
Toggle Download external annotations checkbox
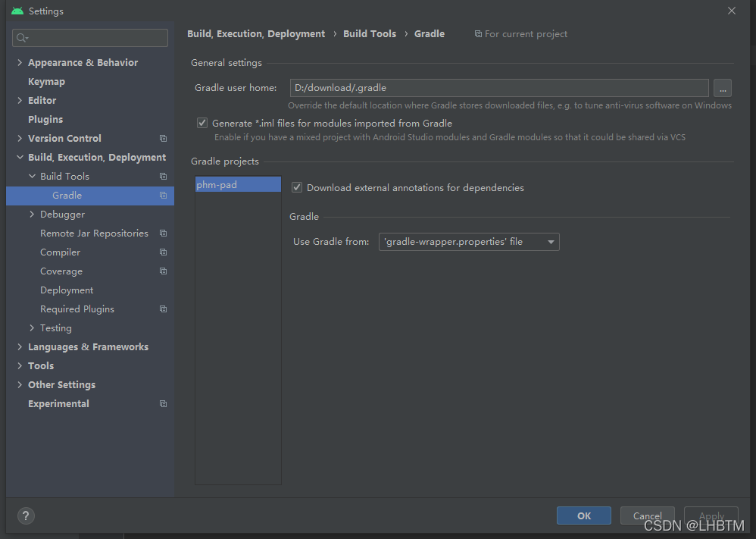pyautogui.click(x=297, y=187)
